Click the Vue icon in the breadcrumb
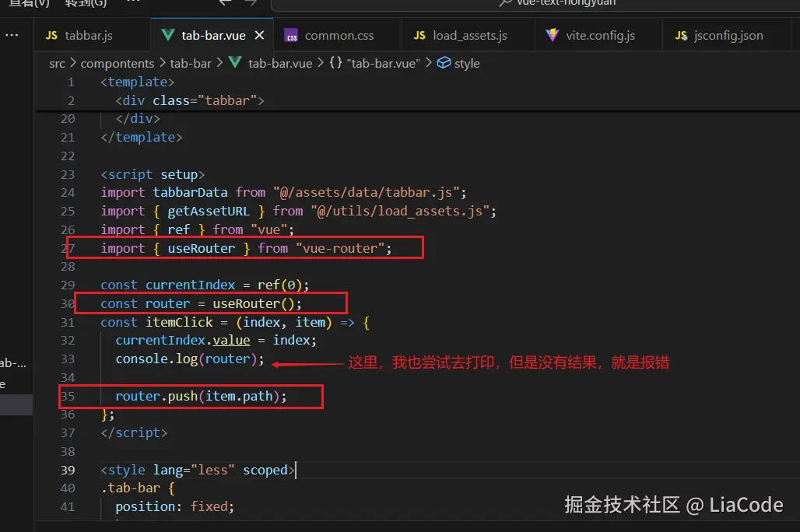This screenshot has height=532, width=800. pos(235,63)
